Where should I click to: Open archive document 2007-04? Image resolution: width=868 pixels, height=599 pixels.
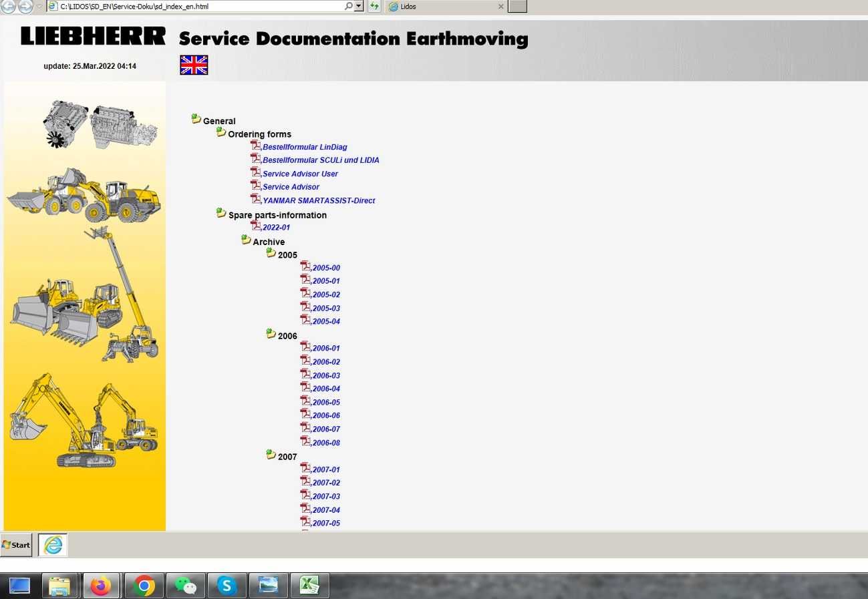coord(326,510)
